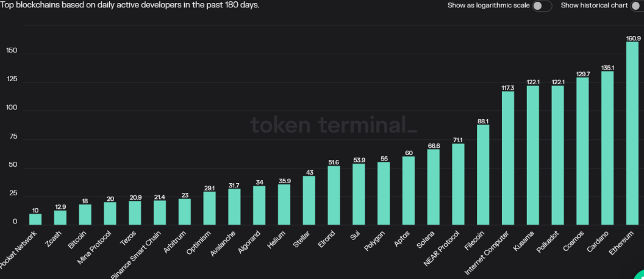This screenshot has height=279, width=644.
Task: Toggle the Show historical chart switch
Action: (x=637, y=5)
